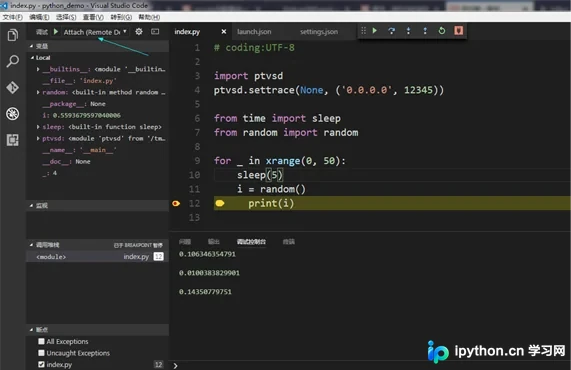This screenshot has height=370, width=571.
Task: Open the Problems panel tab
Action: (185, 241)
